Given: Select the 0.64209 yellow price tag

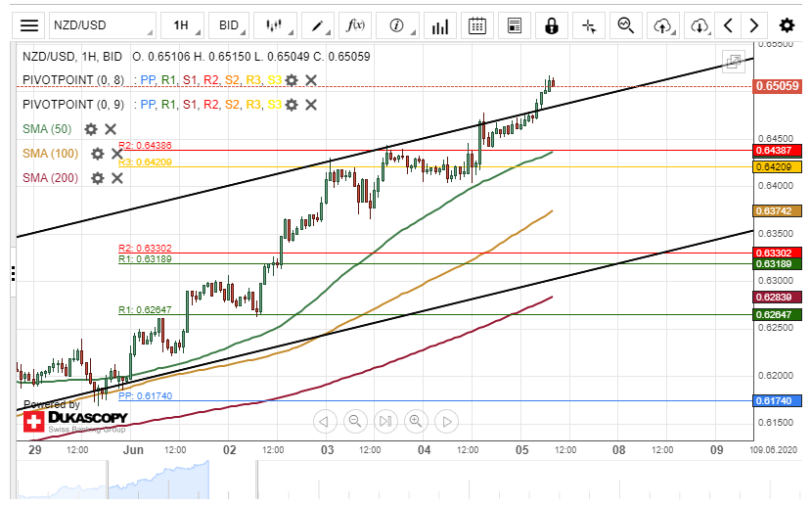Looking at the screenshot, I should pyautogui.click(x=778, y=166).
